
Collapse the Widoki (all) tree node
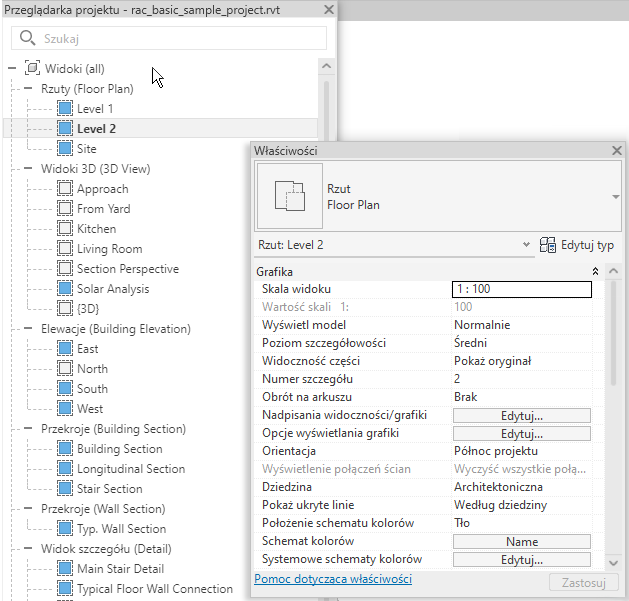[12, 68]
